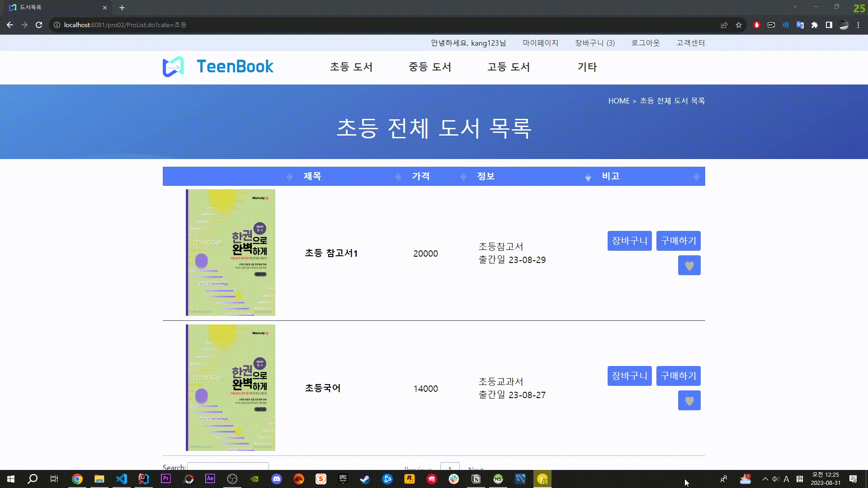Like 초등 참고서1 with heart button
This screenshot has width=868, height=488.
point(689,265)
